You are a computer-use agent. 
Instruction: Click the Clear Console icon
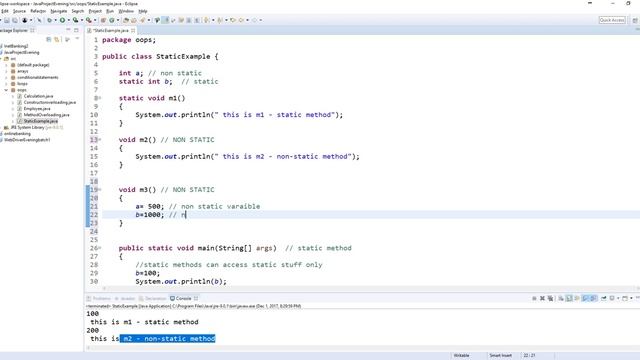tap(561, 298)
